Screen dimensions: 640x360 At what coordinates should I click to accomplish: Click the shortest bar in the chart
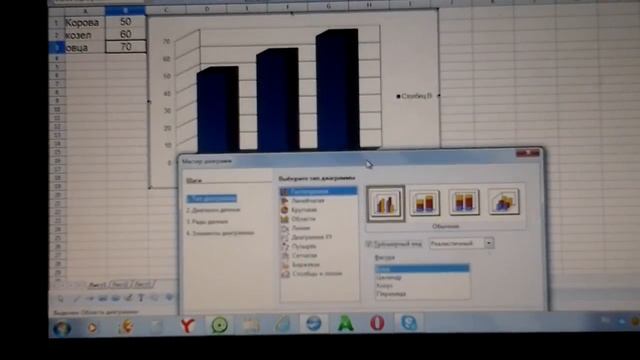[218, 109]
